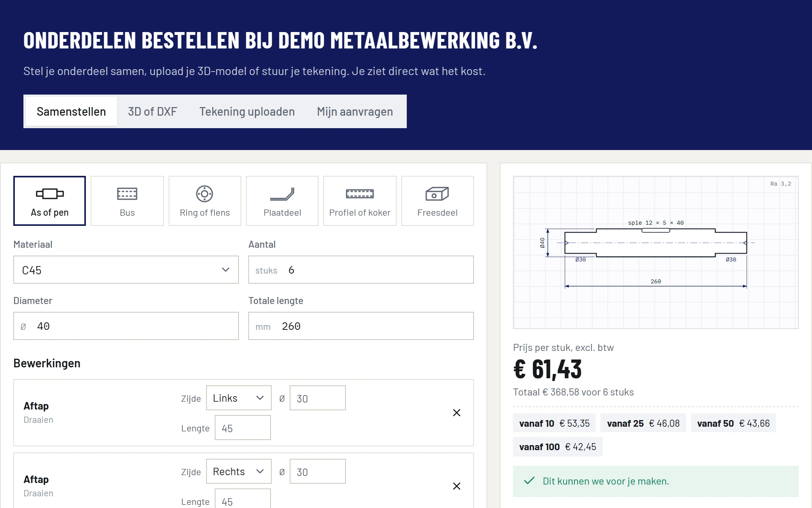The height and width of the screenshot is (508, 812).
Task: Edit the Lengte field of the Links Aftap
Action: [243, 428]
